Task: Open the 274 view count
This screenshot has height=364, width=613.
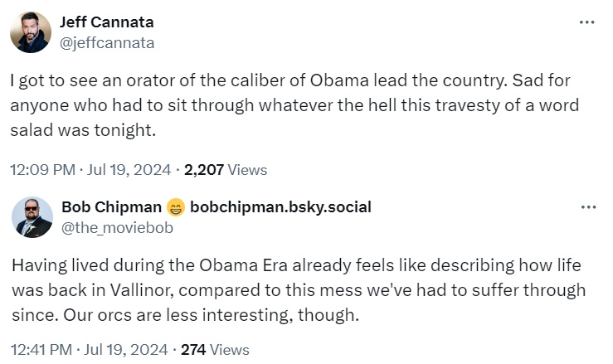Action: [x=192, y=349]
